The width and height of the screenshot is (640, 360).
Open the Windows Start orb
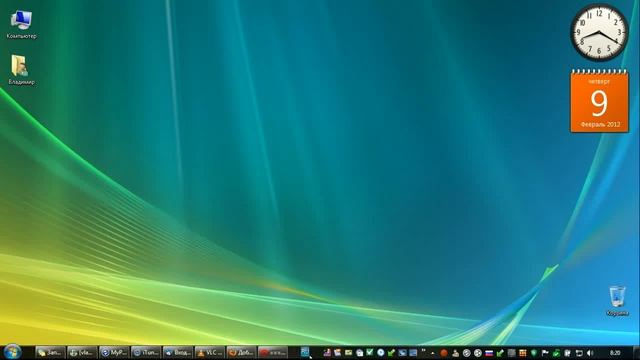(12, 352)
